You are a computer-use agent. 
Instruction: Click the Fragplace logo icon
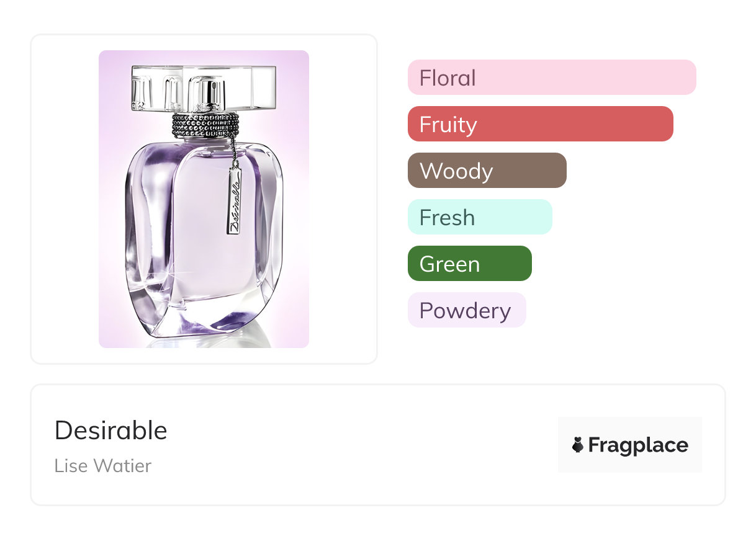[578, 445]
